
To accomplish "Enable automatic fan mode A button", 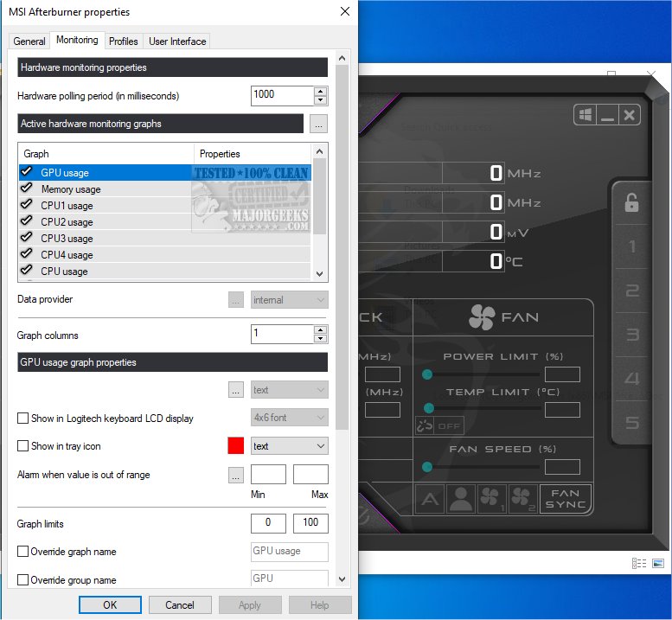I will point(430,499).
